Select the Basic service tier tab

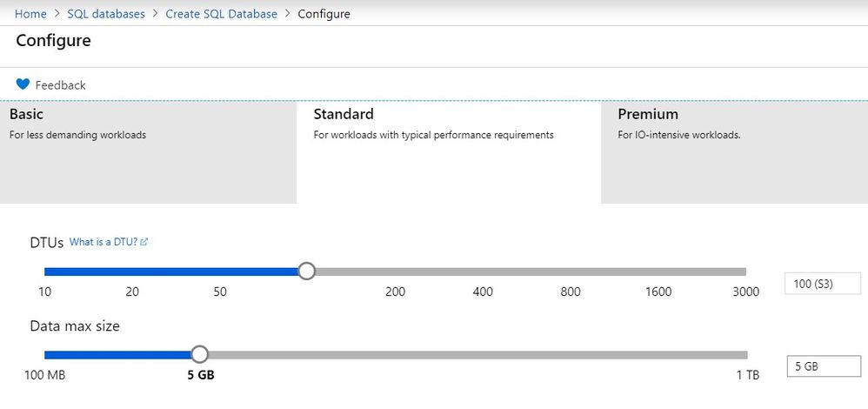(x=148, y=151)
